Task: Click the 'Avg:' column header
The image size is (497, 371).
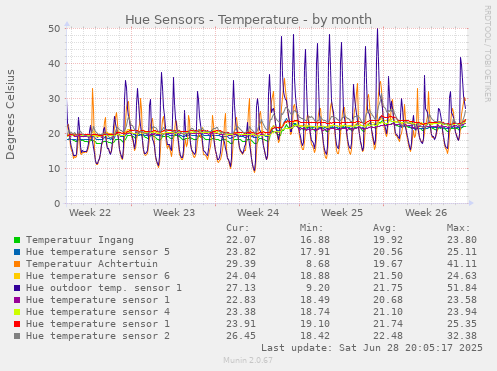Action: tap(385, 228)
